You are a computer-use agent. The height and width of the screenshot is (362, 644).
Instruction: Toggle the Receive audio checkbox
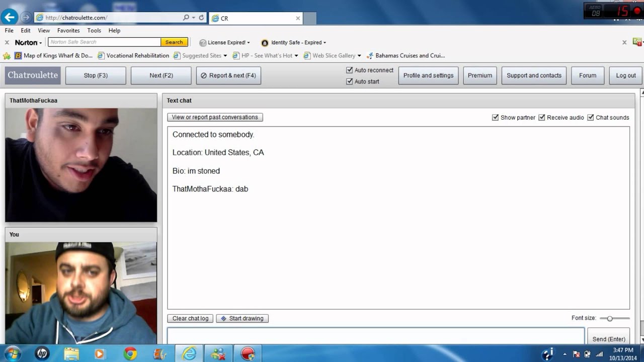[542, 118]
